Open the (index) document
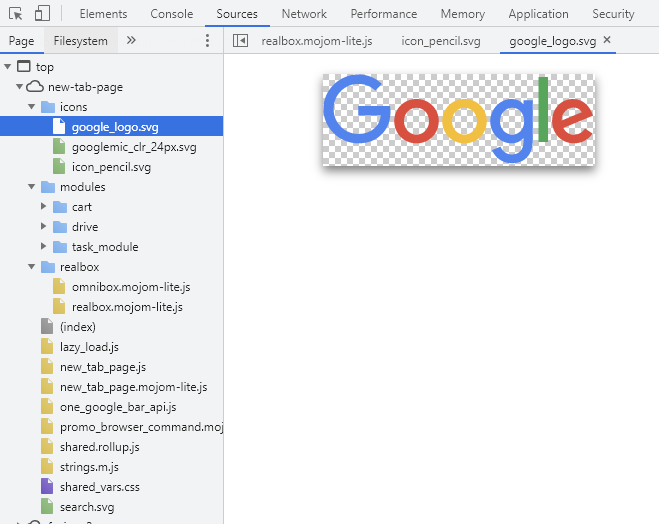The width and height of the screenshot is (659, 524). coord(77,327)
